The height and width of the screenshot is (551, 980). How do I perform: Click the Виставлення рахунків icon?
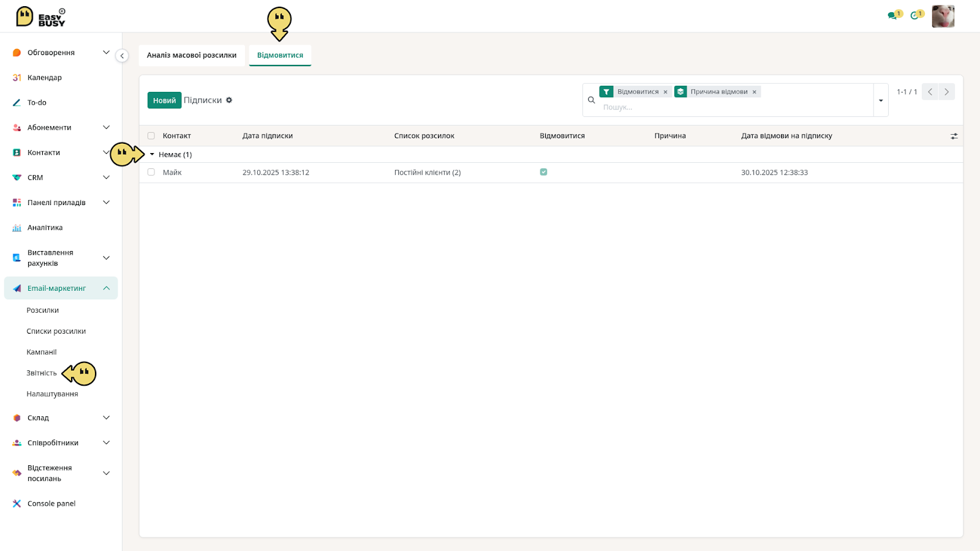pyautogui.click(x=17, y=258)
